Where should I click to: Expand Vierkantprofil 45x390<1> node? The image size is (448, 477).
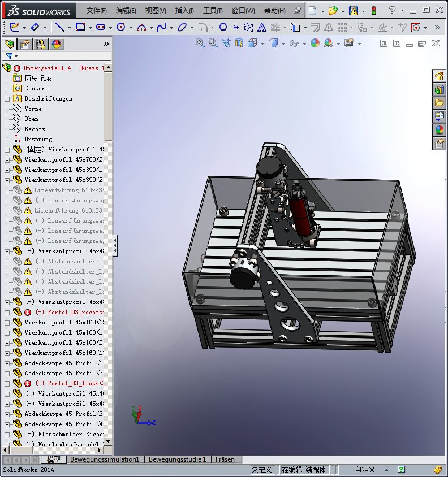(x=7, y=170)
